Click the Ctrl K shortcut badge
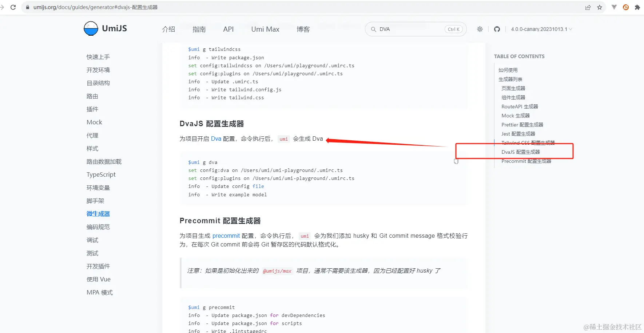Screen dimensions: 644x333 point(454,29)
